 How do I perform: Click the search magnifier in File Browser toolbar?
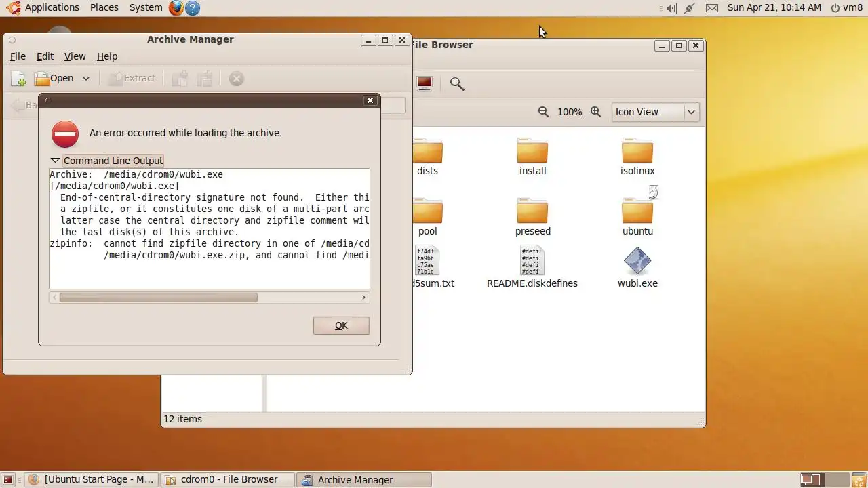(x=457, y=83)
